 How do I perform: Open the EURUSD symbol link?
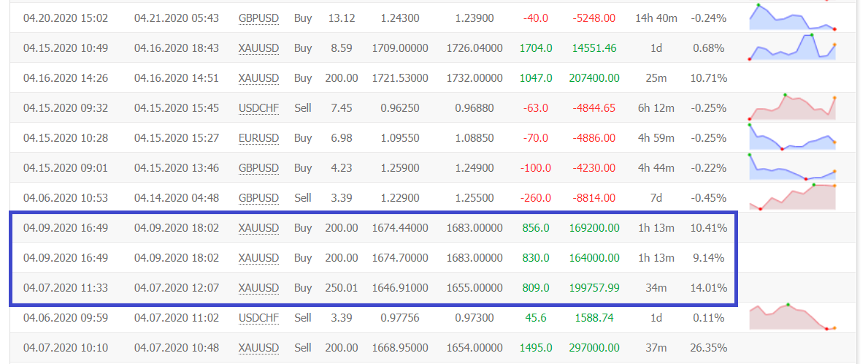point(258,137)
